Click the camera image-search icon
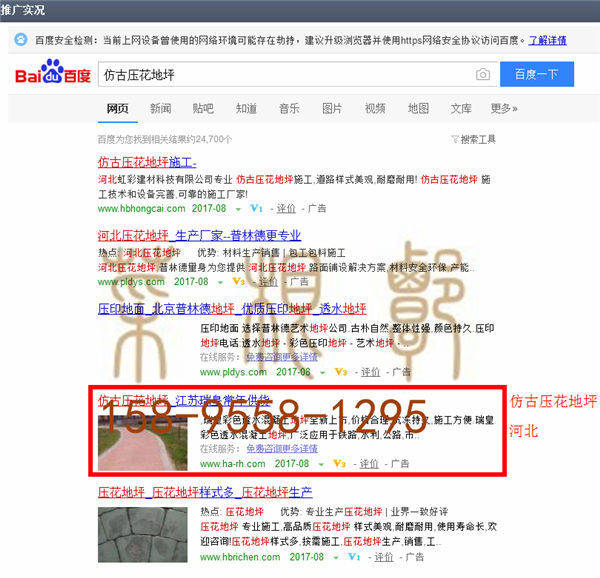The width and height of the screenshot is (600, 578). point(483,74)
